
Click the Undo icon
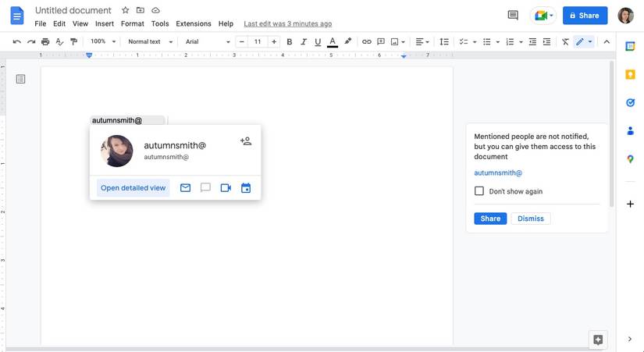17,41
